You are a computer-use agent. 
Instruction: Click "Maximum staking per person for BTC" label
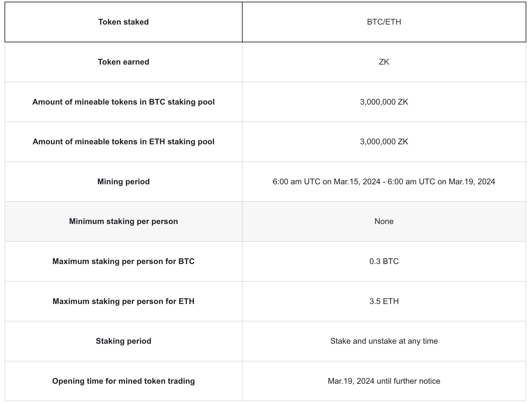[x=124, y=261]
